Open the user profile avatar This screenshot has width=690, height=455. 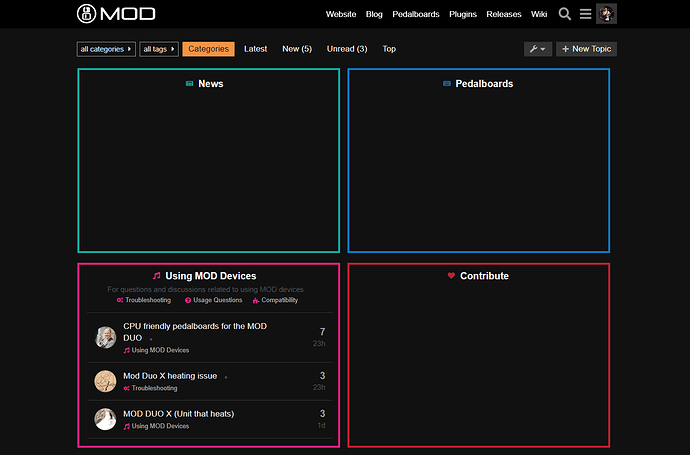[x=606, y=14]
